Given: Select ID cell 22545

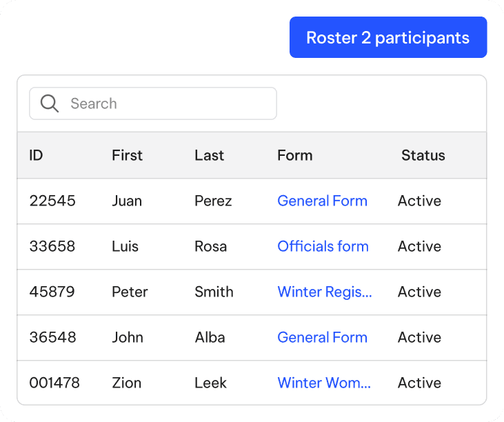Looking at the screenshot, I should (52, 201).
